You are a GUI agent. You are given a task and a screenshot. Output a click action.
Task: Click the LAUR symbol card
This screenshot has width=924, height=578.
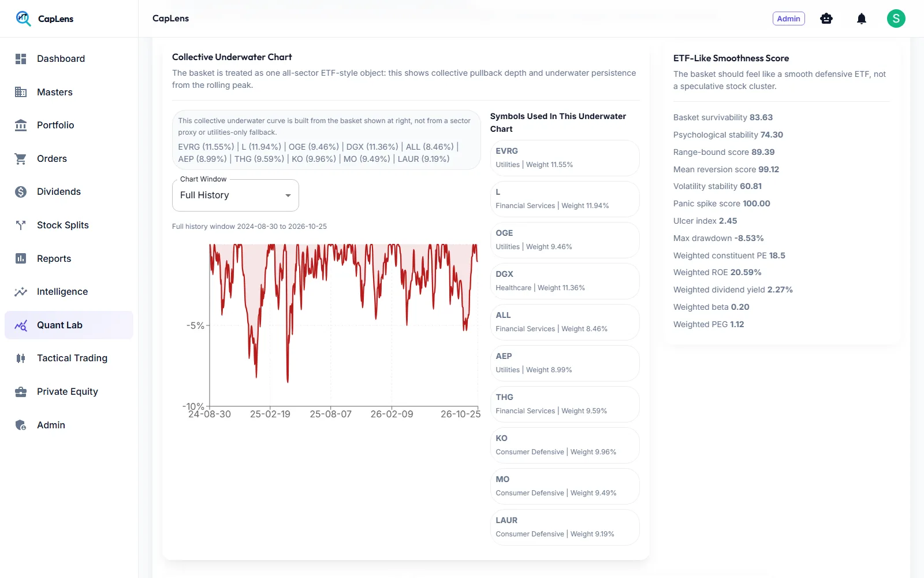tap(565, 527)
